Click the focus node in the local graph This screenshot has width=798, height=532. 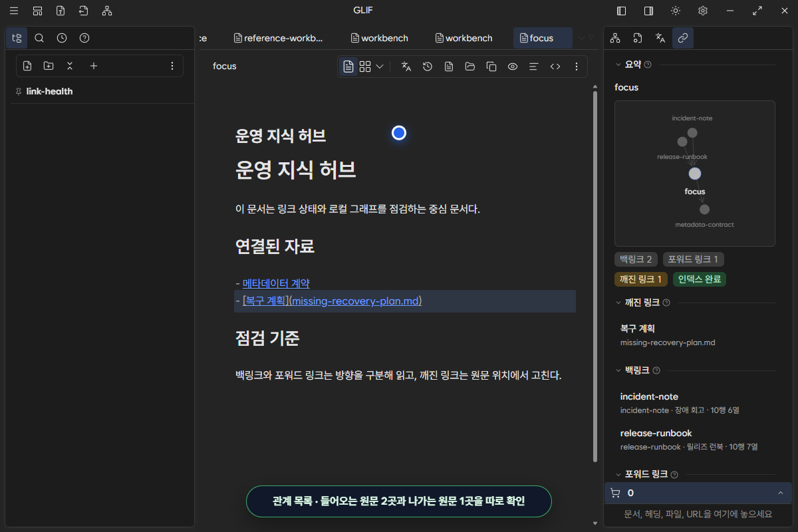pos(695,174)
